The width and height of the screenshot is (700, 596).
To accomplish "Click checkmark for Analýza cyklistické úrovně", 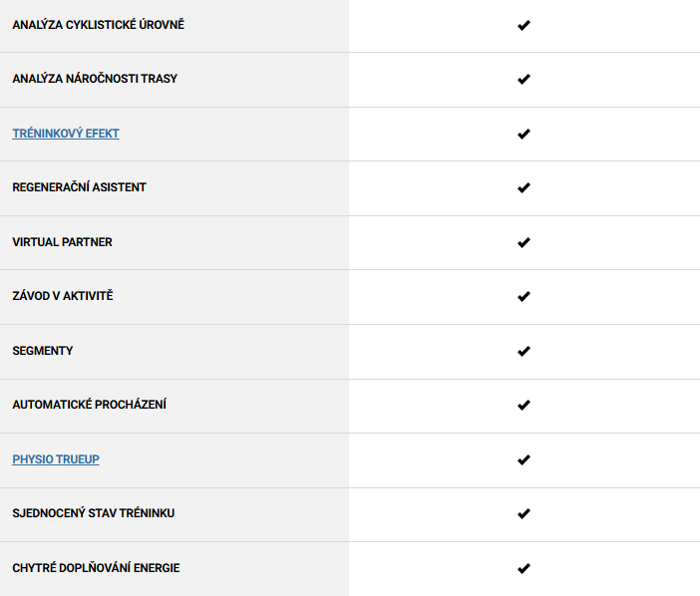I will tap(524, 26).
